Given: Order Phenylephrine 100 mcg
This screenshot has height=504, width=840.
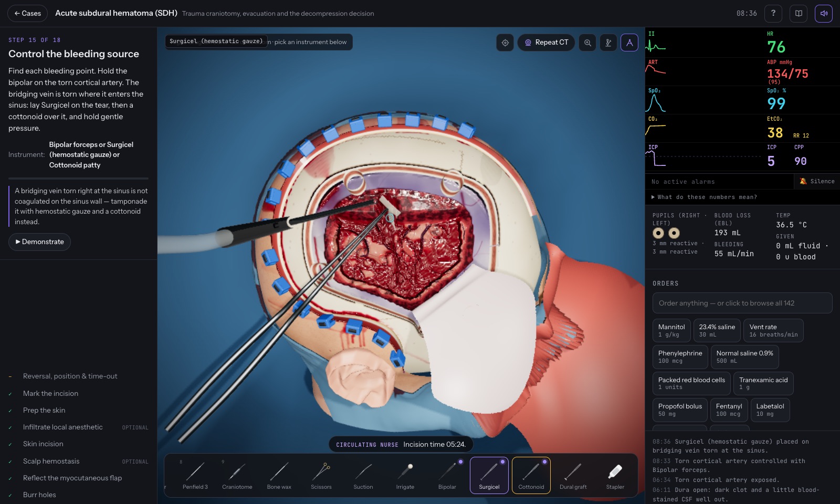Looking at the screenshot, I should [680, 357].
